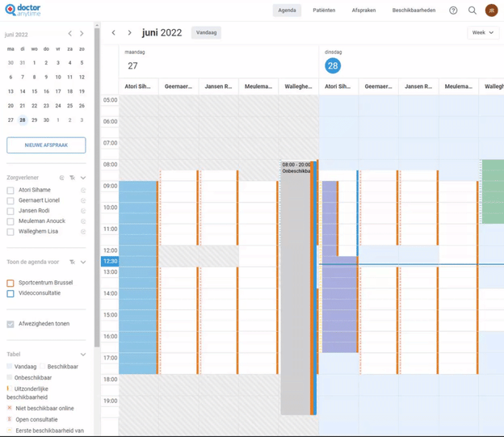This screenshot has height=437, width=504.
Task: Clear the Toon de agenda voor filter
Action: coord(73,262)
